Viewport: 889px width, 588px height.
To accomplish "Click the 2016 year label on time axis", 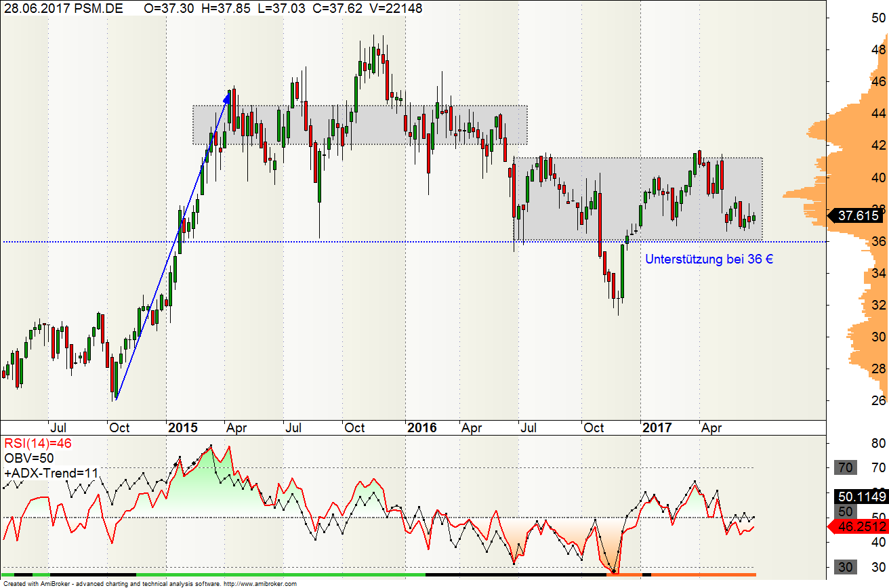I will pyautogui.click(x=421, y=428).
